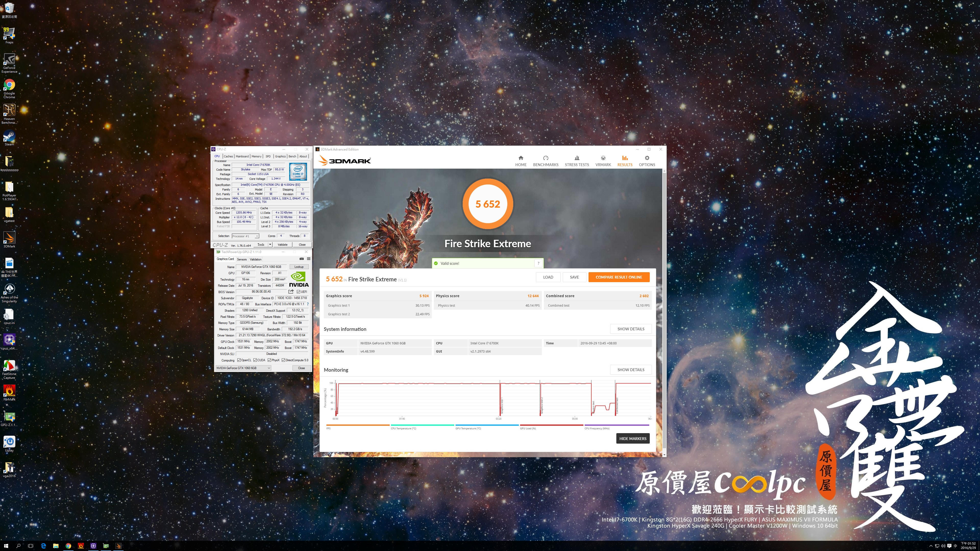Open the 3DMark desktop shortcut
The width and height of the screenshot is (980, 551).
click(x=9, y=240)
